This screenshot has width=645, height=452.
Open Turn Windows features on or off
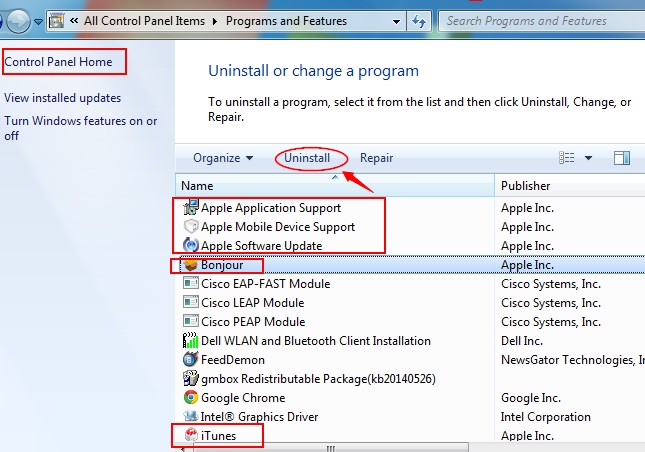(x=81, y=128)
